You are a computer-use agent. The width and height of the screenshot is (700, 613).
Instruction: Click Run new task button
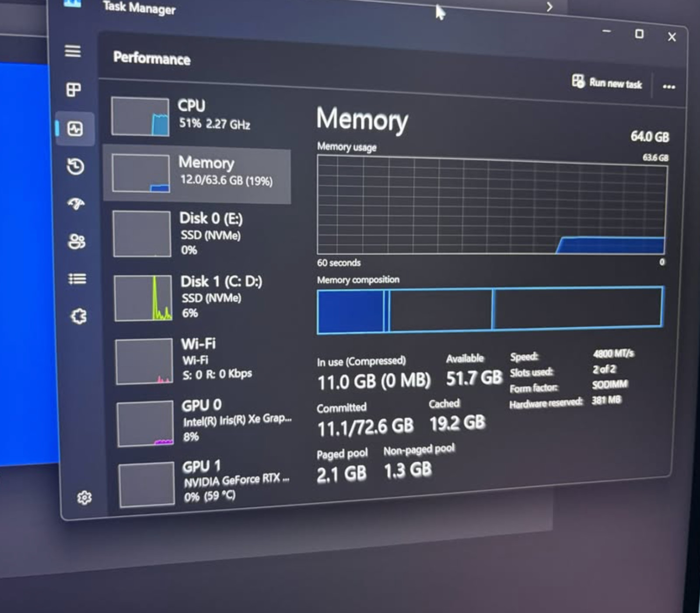point(607,82)
